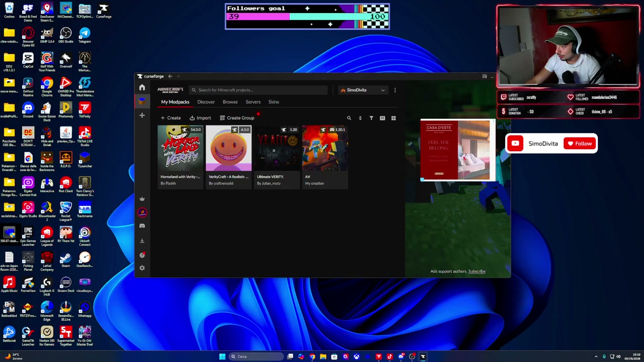This screenshot has width=644, height=362.
Task: Click the Create modpack button
Action: (x=171, y=118)
